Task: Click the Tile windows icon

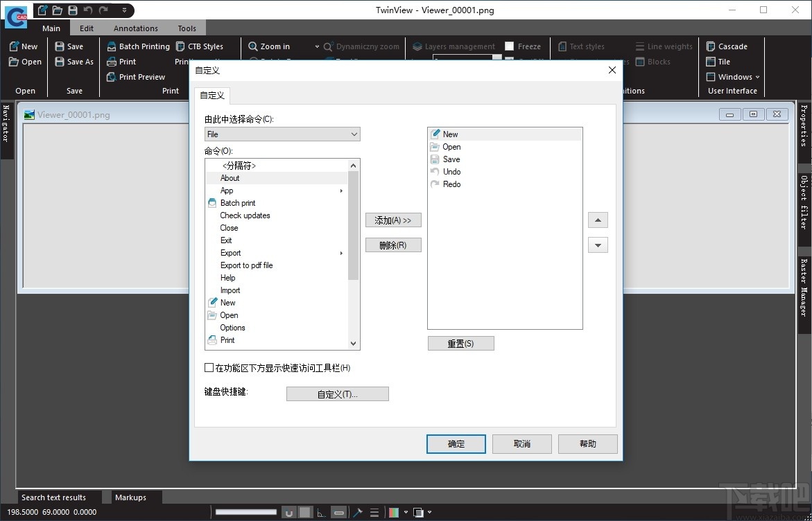Action: 711,62
